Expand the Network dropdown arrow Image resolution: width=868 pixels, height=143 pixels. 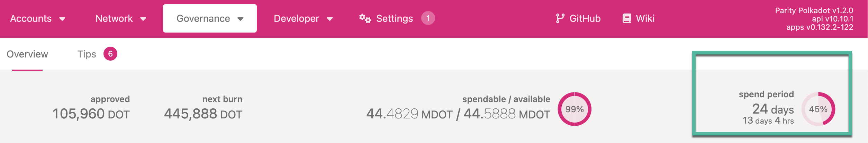[143, 19]
